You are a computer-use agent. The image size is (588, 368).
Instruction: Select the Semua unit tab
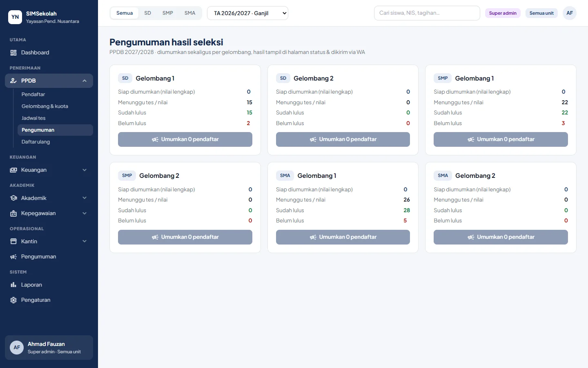[x=125, y=13]
